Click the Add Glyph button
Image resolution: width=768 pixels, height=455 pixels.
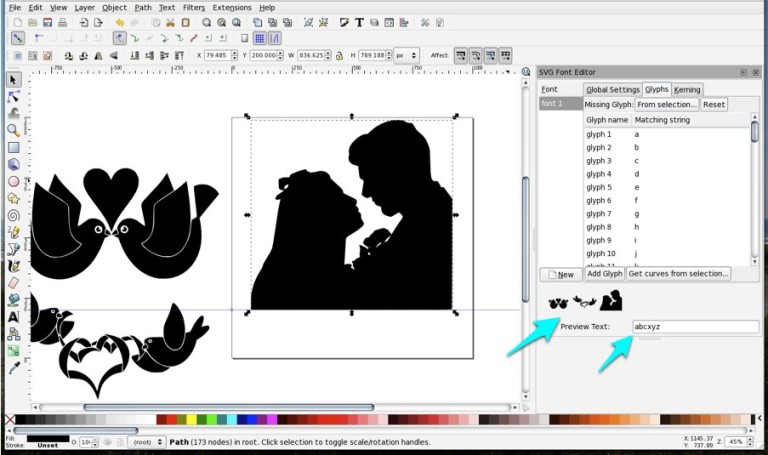[605, 274]
